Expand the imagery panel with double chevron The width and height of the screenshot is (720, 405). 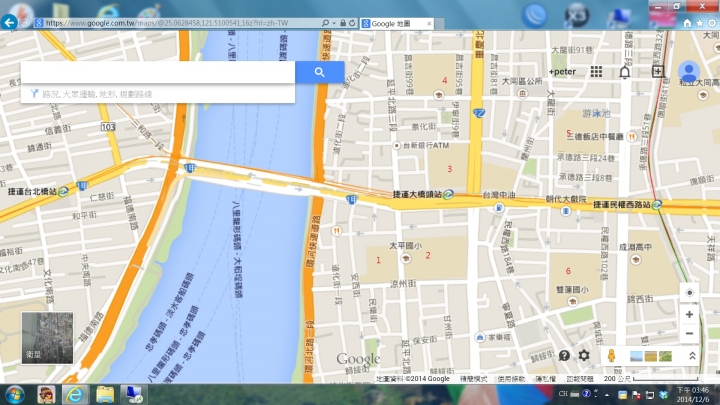(692, 356)
